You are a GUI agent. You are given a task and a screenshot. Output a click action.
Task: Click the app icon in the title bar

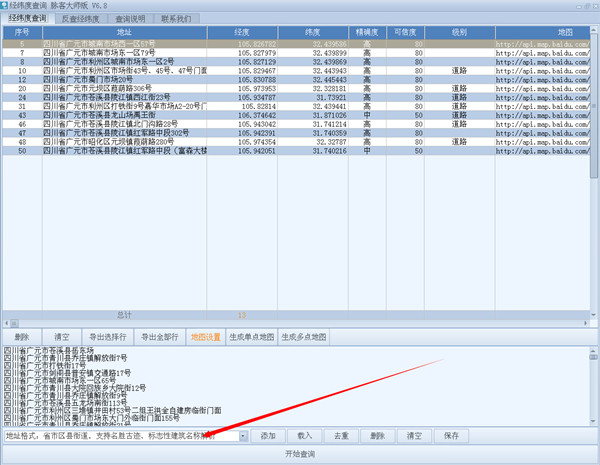(x=4, y=5)
